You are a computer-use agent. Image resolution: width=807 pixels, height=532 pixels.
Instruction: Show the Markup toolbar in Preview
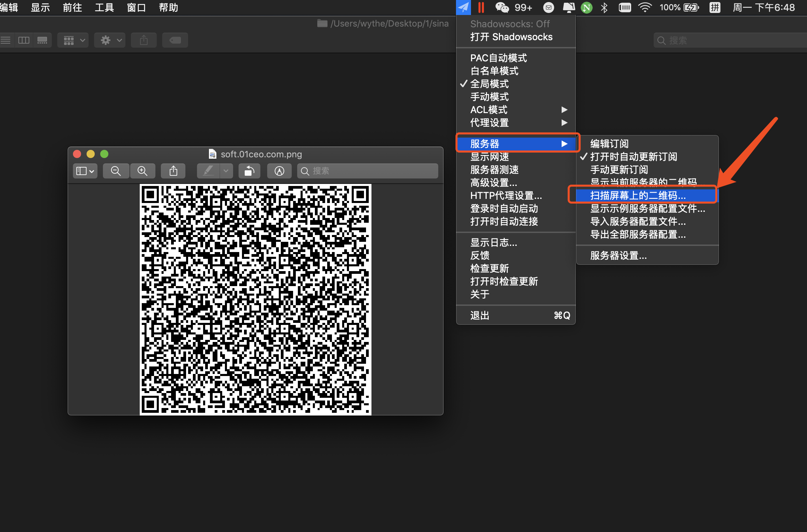279,171
